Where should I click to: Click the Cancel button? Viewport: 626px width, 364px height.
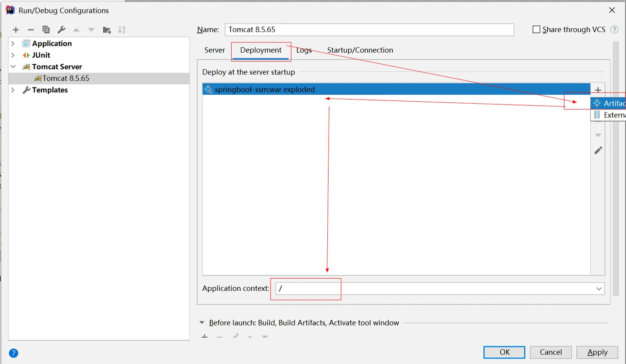[551, 352]
